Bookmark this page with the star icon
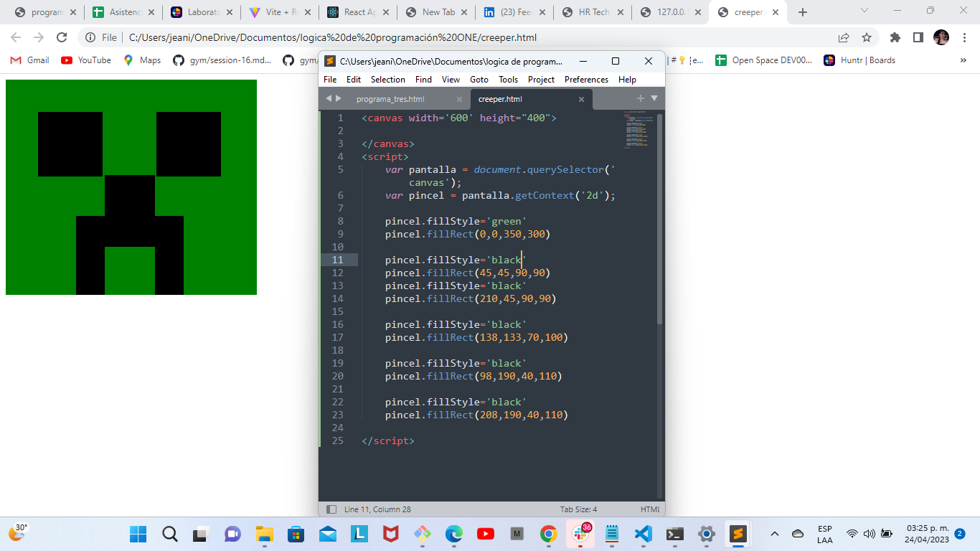This screenshot has height=551, width=980. [x=867, y=37]
